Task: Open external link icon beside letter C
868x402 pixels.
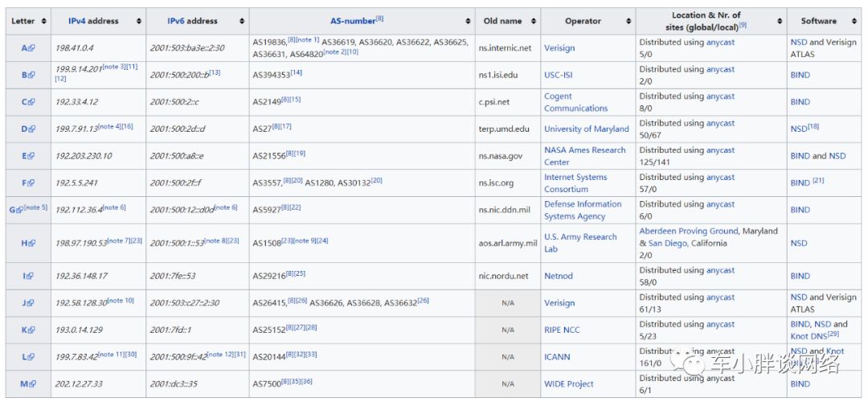Action: point(32,102)
